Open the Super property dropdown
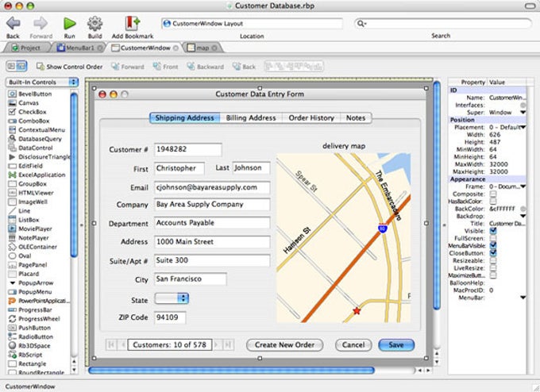Image resolution: width=540 pixels, height=392 pixels. (x=523, y=113)
